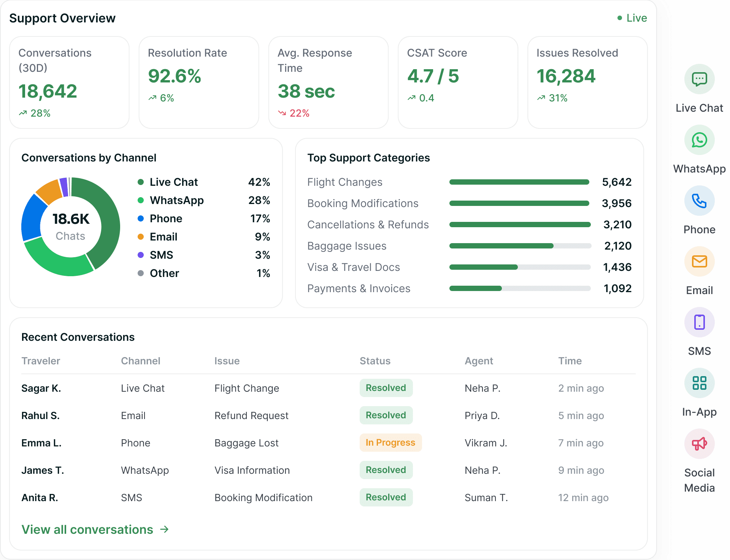
Task: Sort by the Issue column header
Action: click(x=227, y=361)
